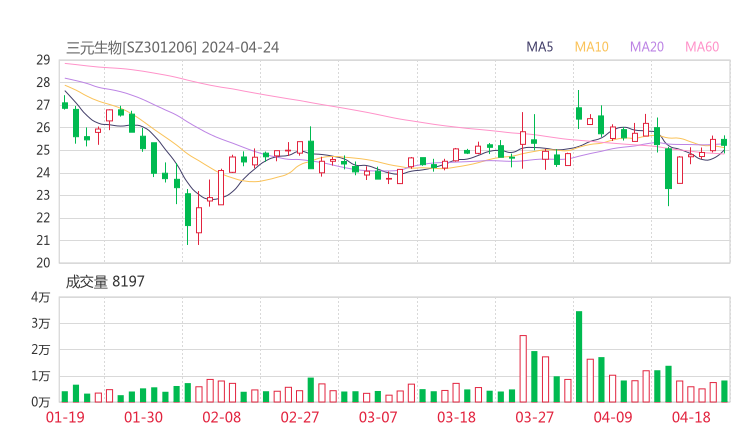Pick the 03-27 date axis label
Image resolution: width=740 pixels, height=440 pixels.
[x=534, y=418]
